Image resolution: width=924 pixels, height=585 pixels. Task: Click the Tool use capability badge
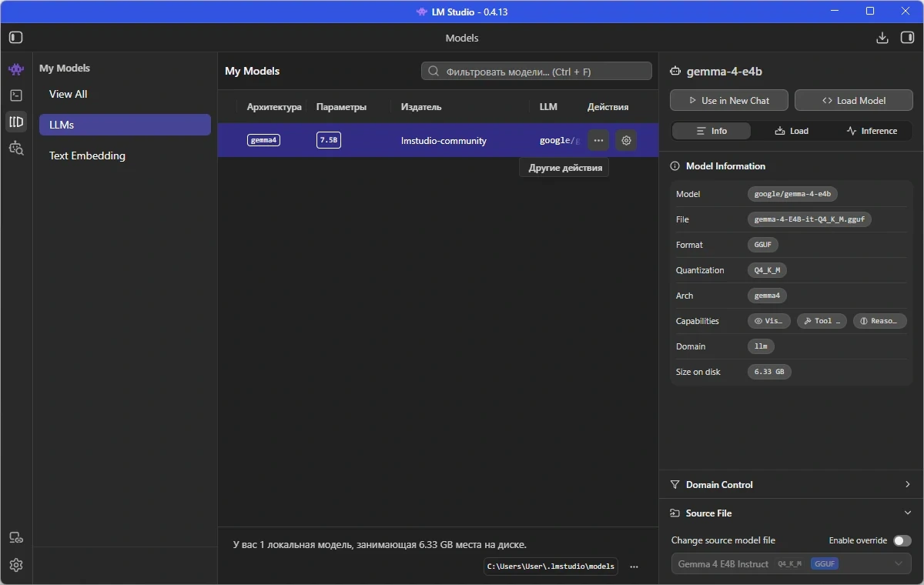click(822, 321)
